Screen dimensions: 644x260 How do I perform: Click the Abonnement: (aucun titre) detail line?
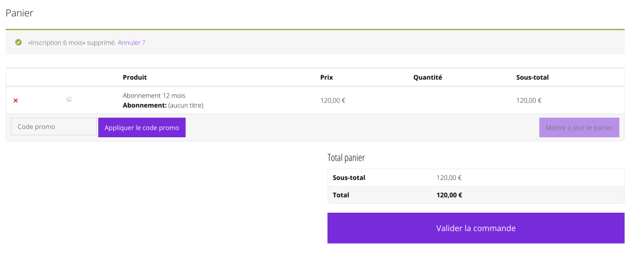pos(163,105)
